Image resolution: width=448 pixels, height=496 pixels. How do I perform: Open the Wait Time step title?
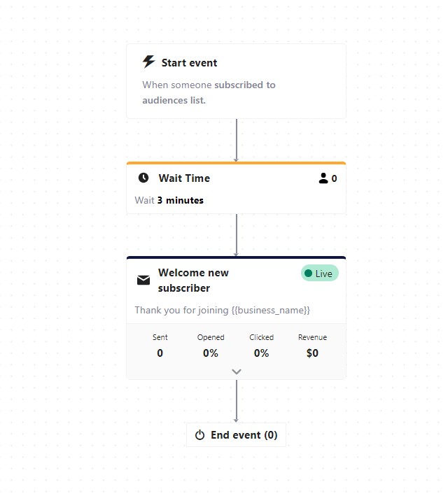[184, 178]
